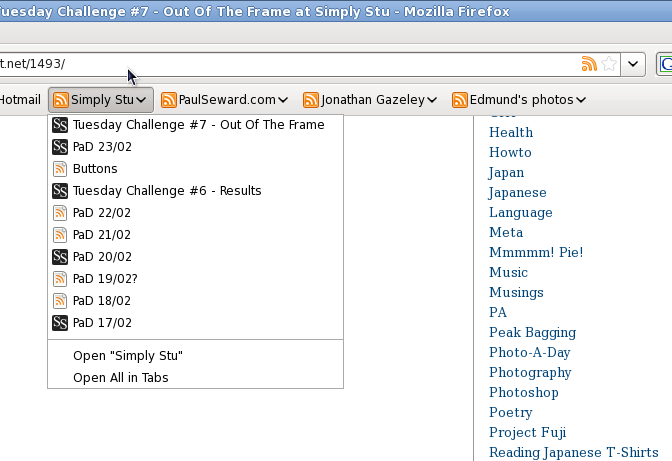Viewport: 672px width, 461px height.
Task: Click the SS icon beside PaD 17/02
Action: pos(60,323)
